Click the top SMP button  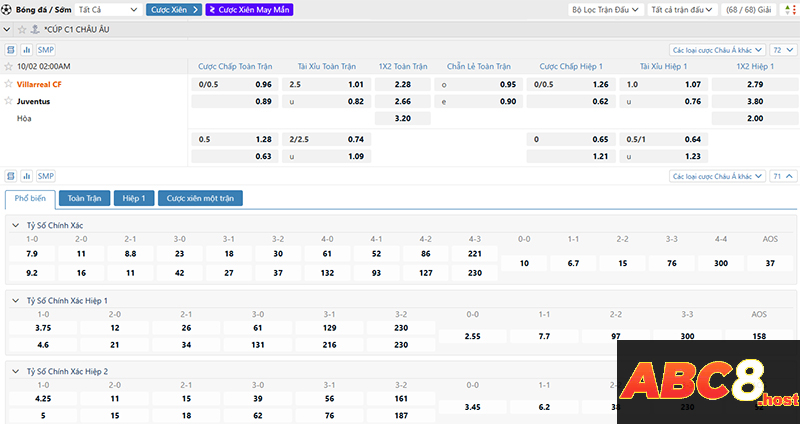pos(46,49)
